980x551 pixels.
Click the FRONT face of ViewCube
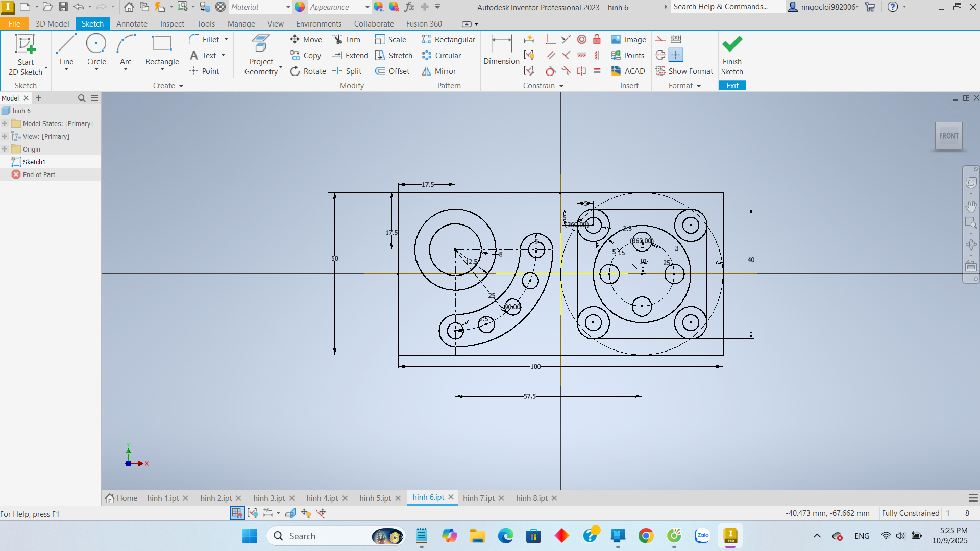948,136
